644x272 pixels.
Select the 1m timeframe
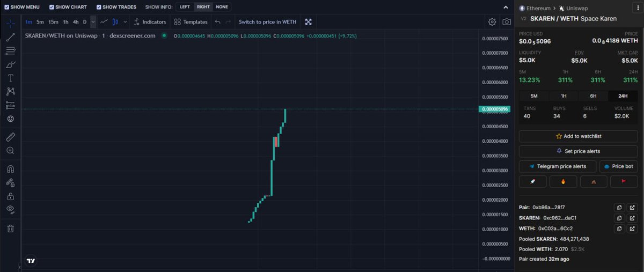(x=28, y=22)
